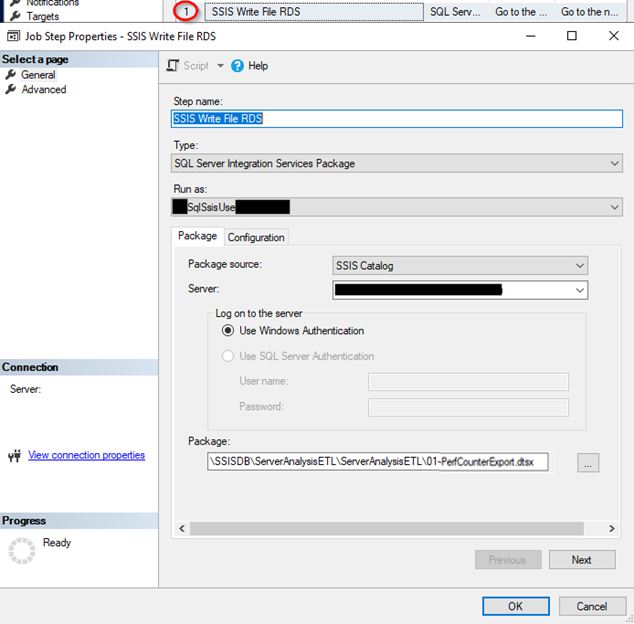Click the horizontal scrollbar thumb
The height and width of the screenshot is (624, 634).
[x=387, y=529]
